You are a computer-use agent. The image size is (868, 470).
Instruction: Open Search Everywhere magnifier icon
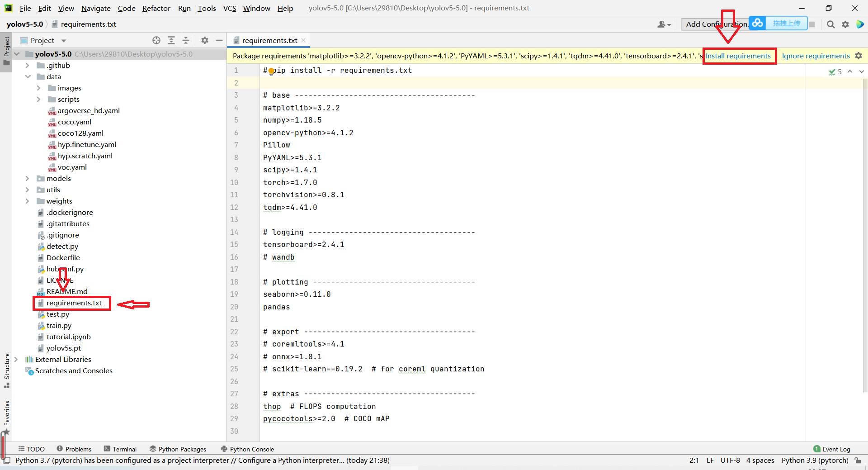[x=830, y=24]
